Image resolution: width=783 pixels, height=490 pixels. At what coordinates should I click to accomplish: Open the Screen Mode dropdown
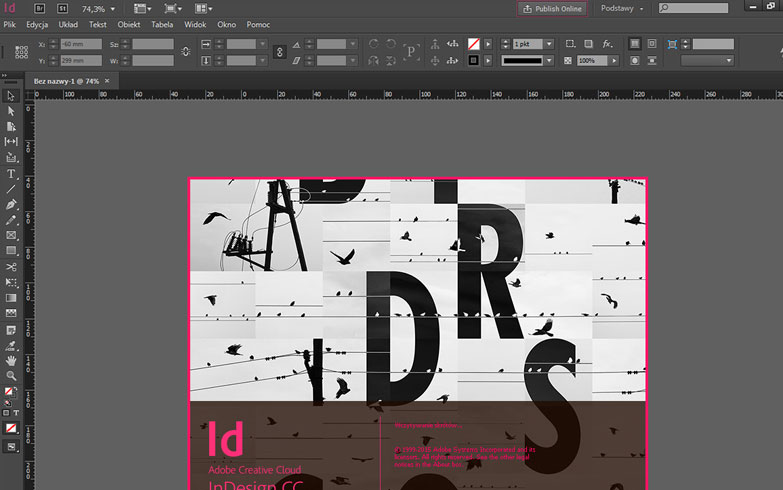(x=173, y=8)
